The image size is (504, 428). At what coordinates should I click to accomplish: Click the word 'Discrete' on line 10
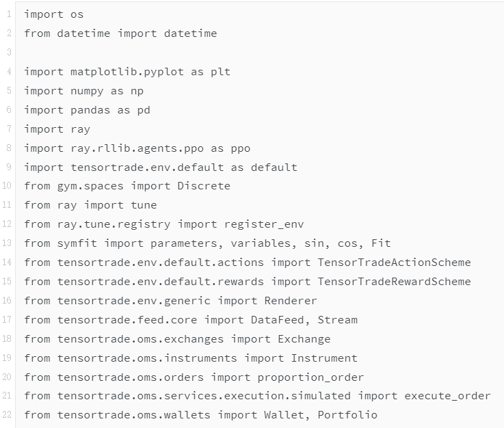click(x=204, y=186)
